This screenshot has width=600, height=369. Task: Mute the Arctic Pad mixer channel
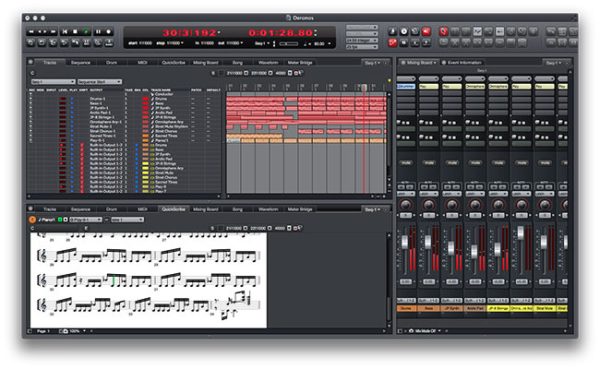(475, 163)
